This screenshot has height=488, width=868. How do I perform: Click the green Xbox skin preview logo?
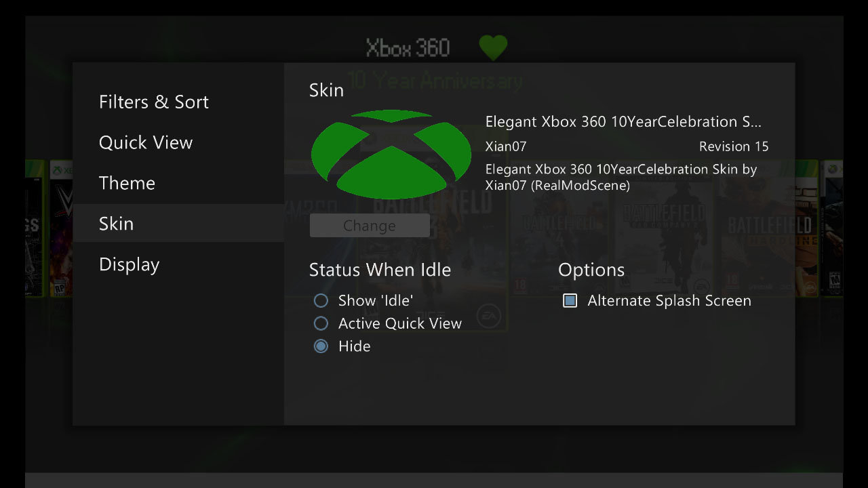point(391,154)
